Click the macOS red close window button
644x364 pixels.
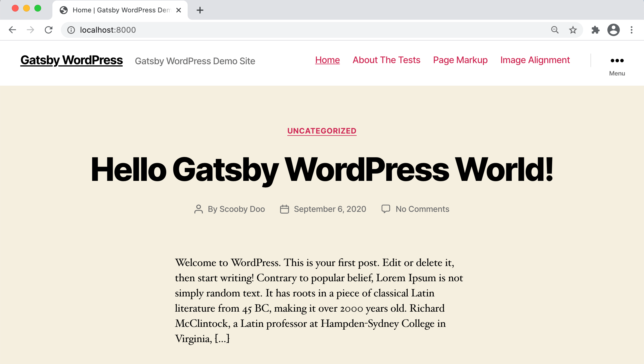click(15, 8)
